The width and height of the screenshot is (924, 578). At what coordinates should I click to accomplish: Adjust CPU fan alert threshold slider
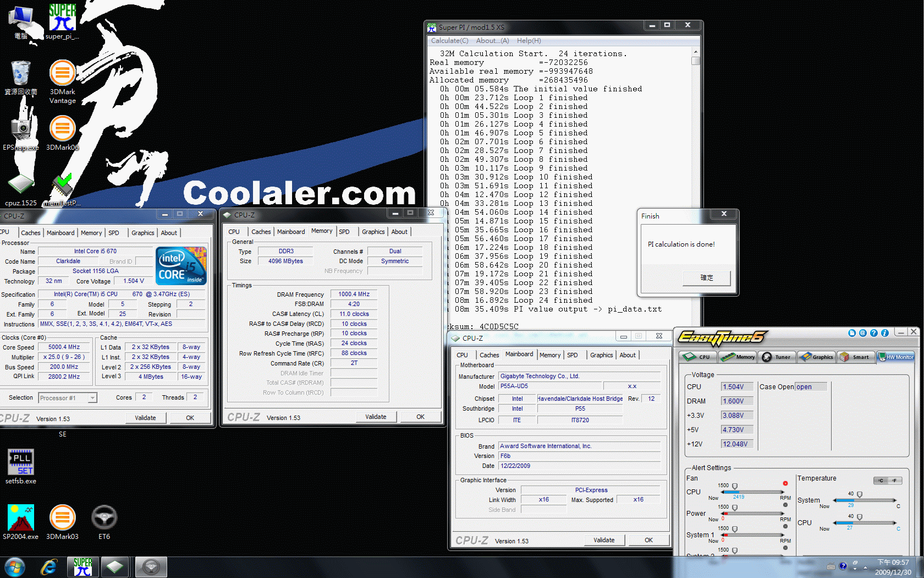click(735, 487)
